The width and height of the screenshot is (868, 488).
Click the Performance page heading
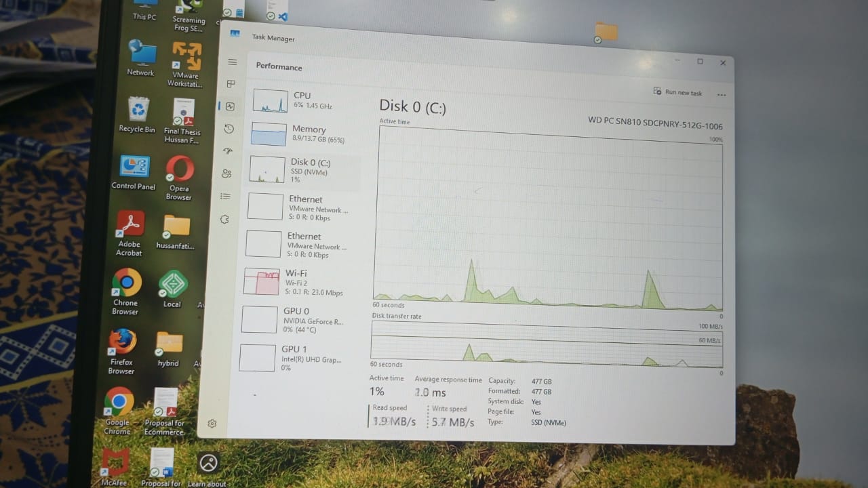[279, 66]
